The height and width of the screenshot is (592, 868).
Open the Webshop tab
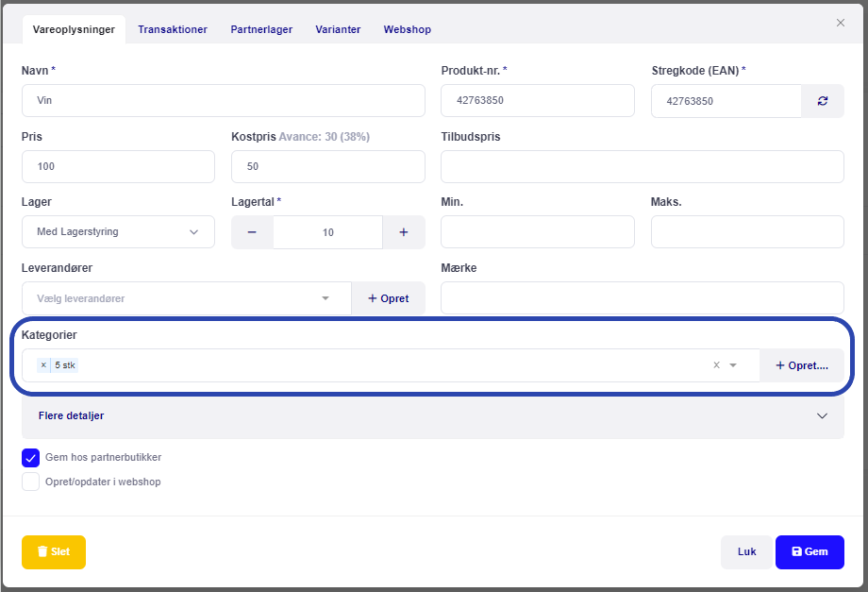click(407, 29)
